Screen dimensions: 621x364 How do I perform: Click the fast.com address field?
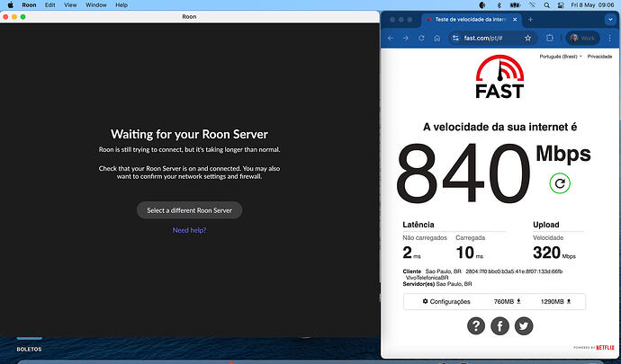(x=492, y=38)
